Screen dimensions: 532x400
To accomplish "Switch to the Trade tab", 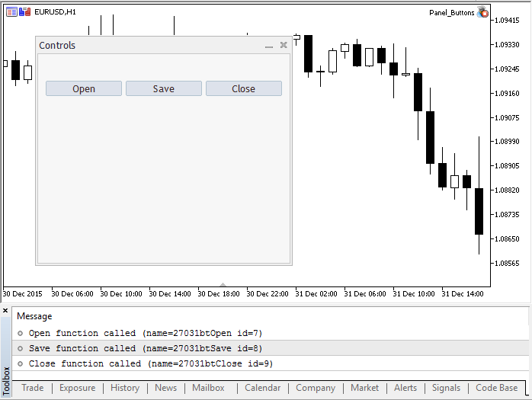I will click(x=32, y=388).
